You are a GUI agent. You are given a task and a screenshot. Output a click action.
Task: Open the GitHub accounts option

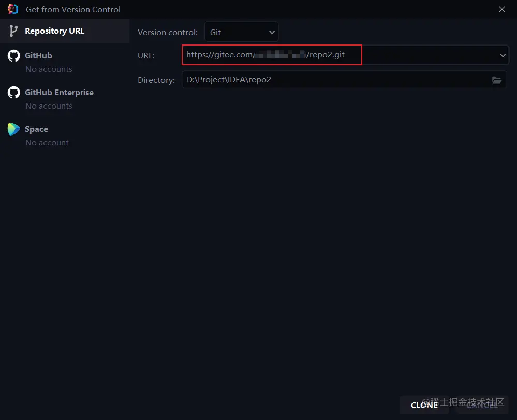[x=38, y=56]
